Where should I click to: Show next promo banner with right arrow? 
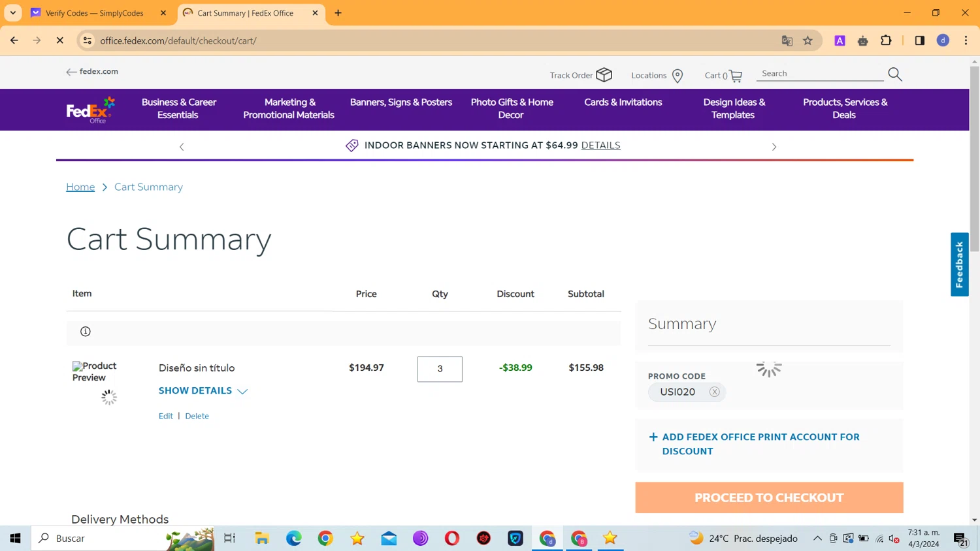[774, 147]
